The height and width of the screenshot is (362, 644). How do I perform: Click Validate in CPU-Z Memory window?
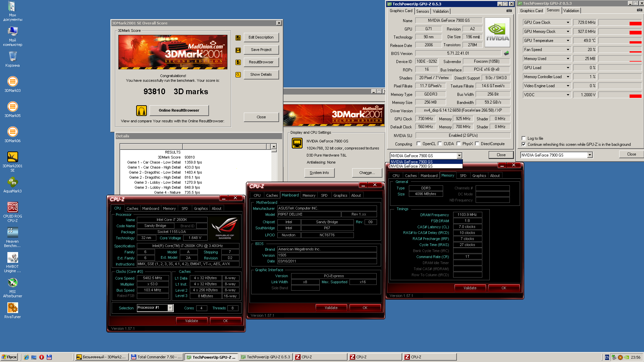click(x=470, y=288)
